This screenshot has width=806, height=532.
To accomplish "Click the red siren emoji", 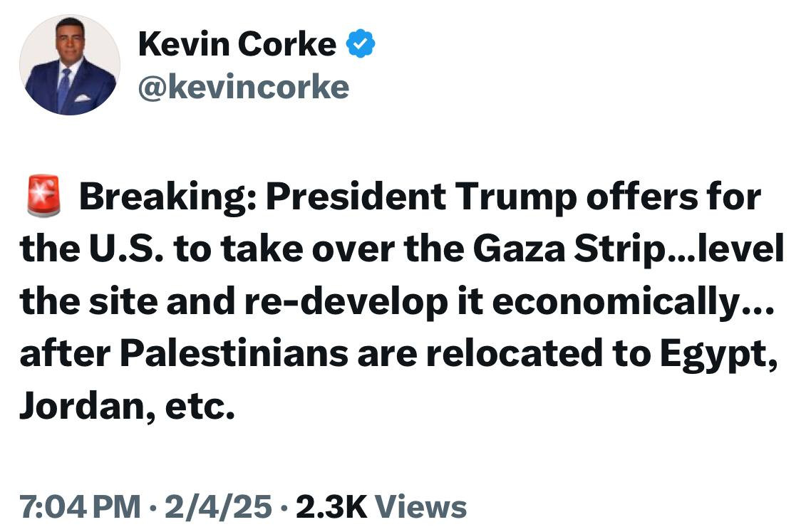I will (x=44, y=197).
